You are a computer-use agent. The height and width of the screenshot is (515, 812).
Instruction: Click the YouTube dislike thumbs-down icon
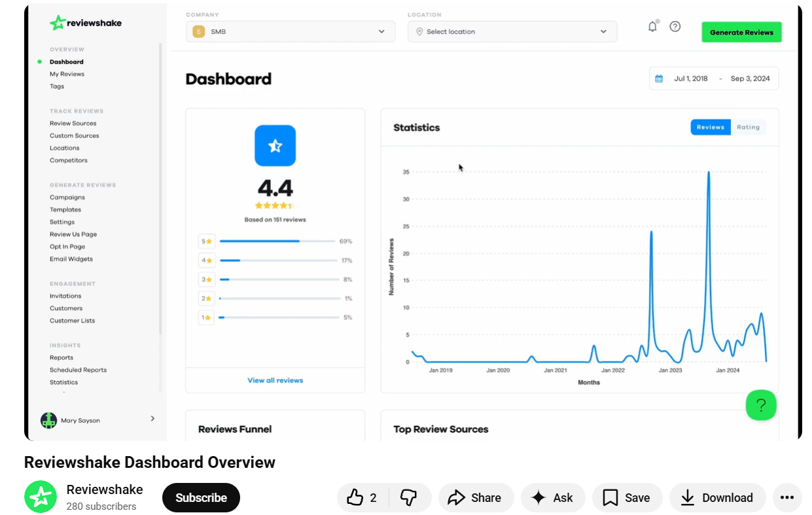coord(409,498)
